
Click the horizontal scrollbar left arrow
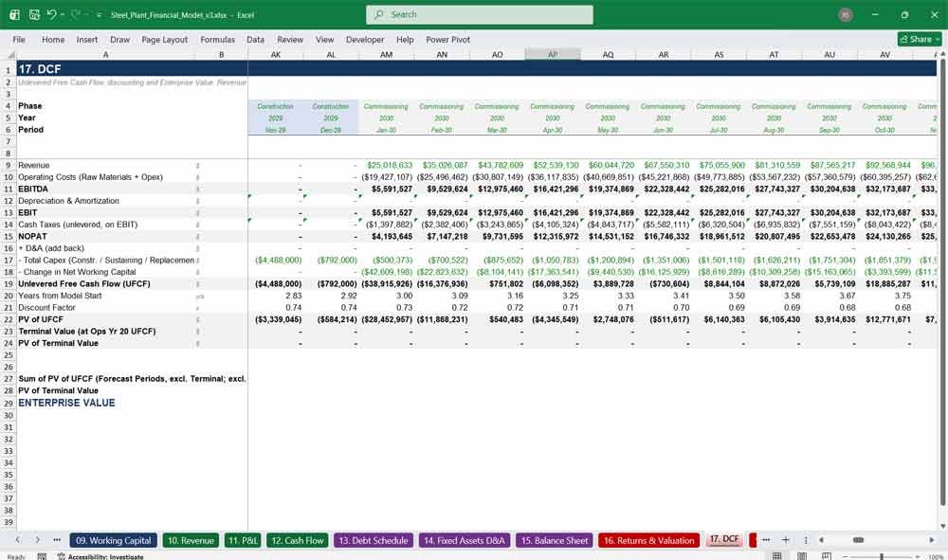click(x=821, y=540)
